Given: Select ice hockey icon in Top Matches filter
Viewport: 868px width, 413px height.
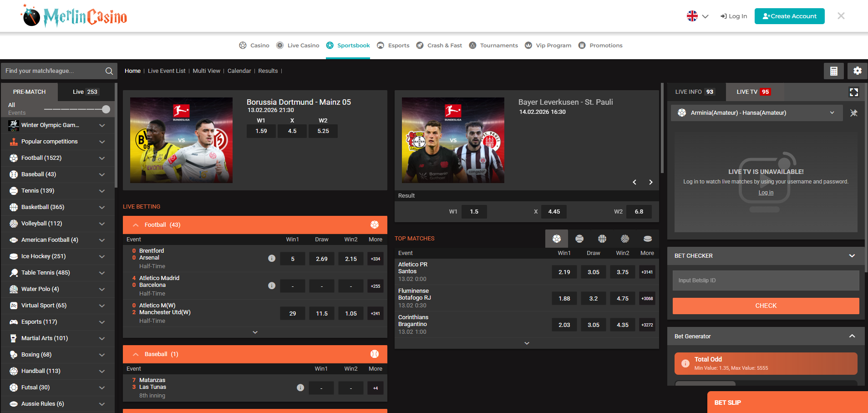Looking at the screenshot, I should [648, 239].
